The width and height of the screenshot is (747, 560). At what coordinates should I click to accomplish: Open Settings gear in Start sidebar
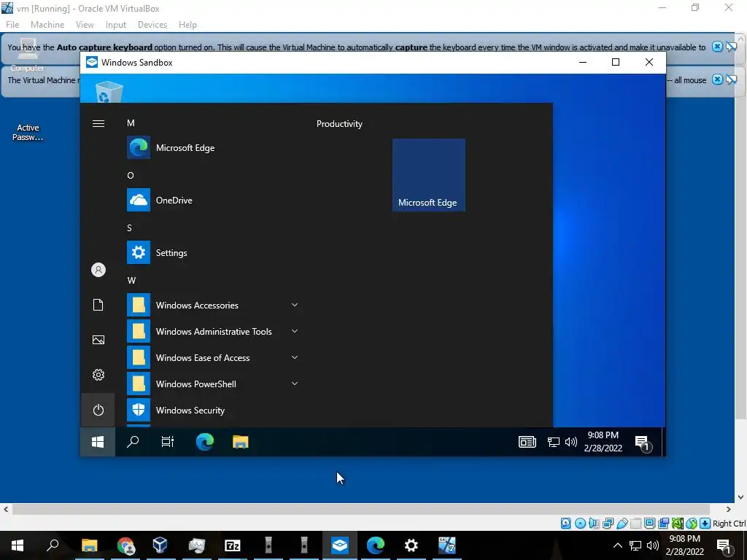coord(98,375)
